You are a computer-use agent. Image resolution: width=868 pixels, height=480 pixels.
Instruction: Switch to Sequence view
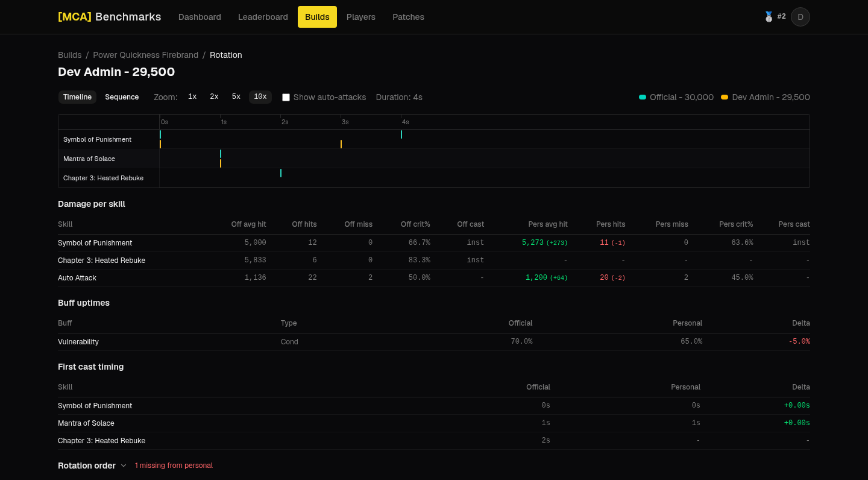point(122,97)
